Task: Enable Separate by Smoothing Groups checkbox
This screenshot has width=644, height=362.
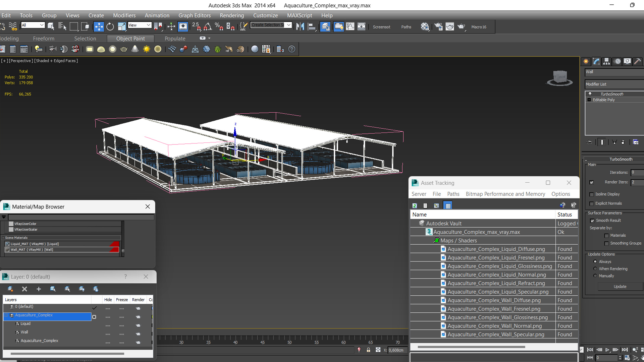Action: click(606, 244)
